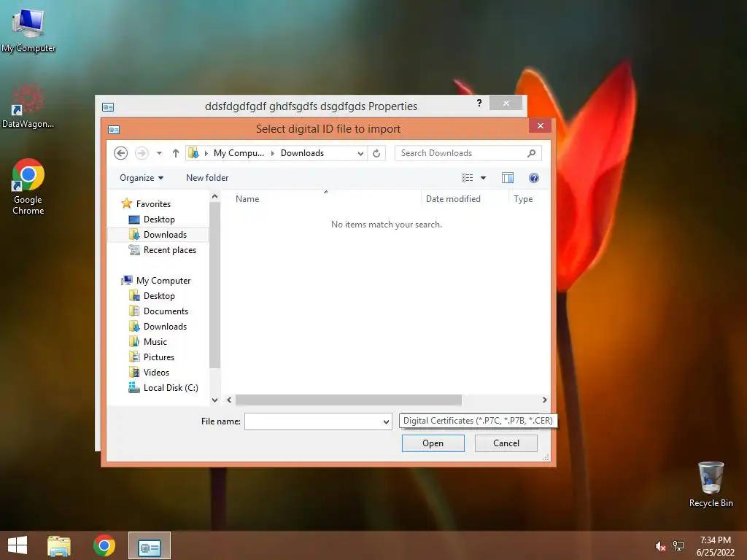Focus the Search Downloads box
This screenshot has width=747, height=560.
(x=468, y=153)
